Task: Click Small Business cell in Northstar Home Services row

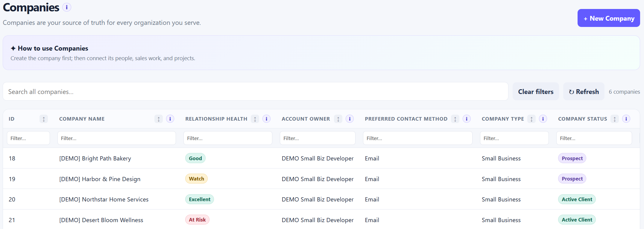Action: [x=501, y=199]
